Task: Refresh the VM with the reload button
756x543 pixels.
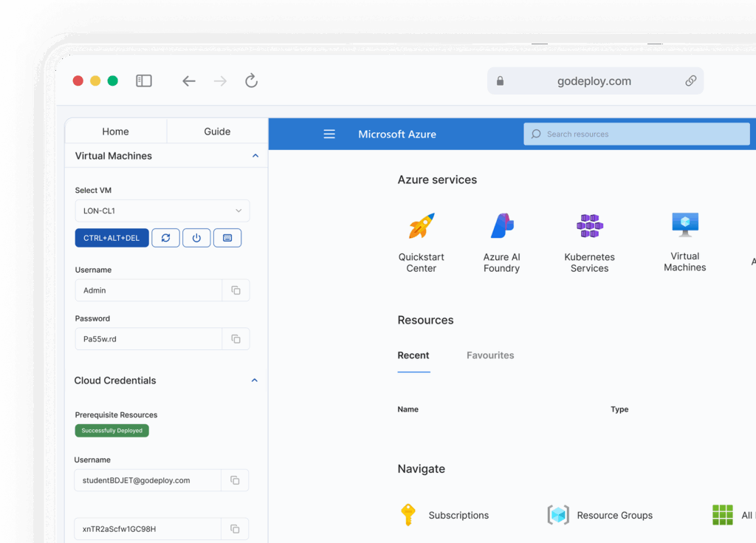Action: (x=166, y=238)
